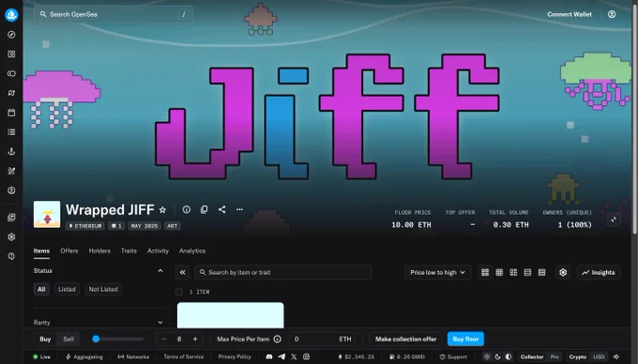Switch to the Offers tab
Screen dimensions: 638x364
69,250
